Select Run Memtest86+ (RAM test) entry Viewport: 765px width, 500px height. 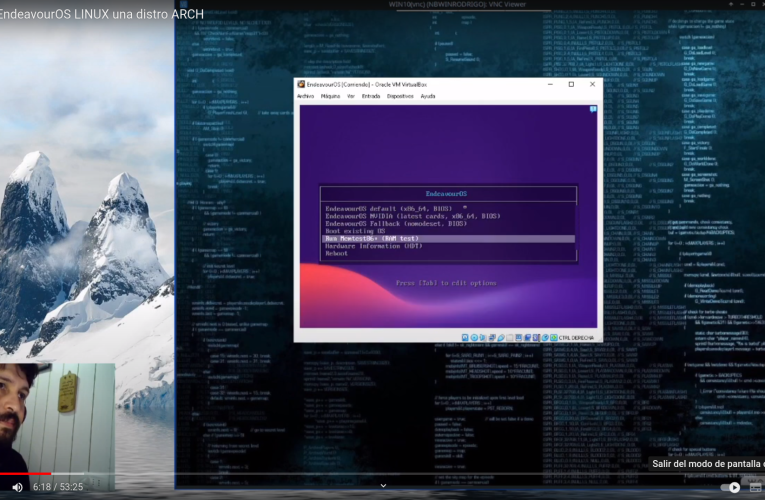coord(448,239)
